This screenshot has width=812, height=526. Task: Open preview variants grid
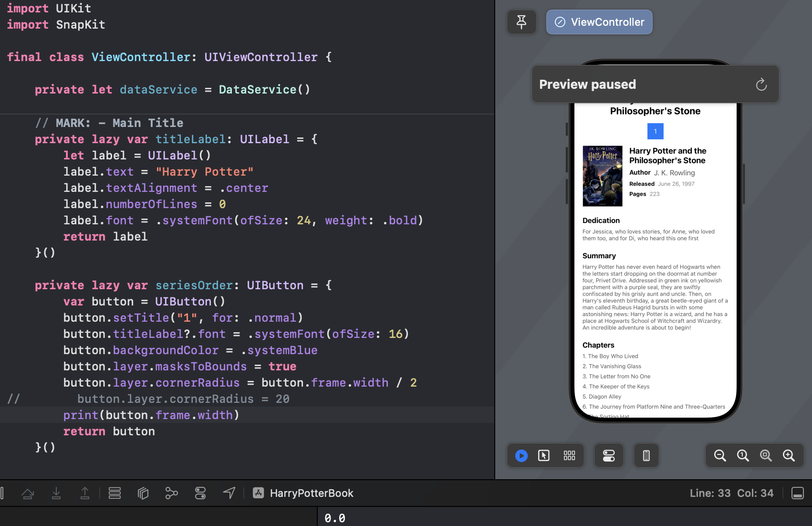tap(569, 456)
